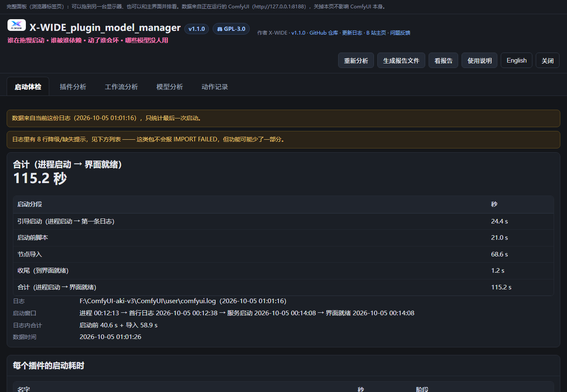Click 生成报告文件 button
This screenshot has width=567, height=392.
[x=401, y=60]
